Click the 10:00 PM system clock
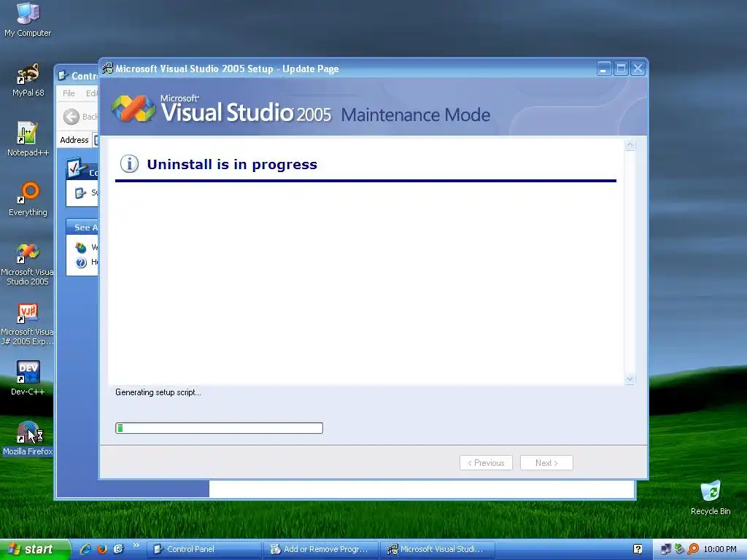Viewport: 747px width, 560px height. pyautogui.click(x=720, y=549)
